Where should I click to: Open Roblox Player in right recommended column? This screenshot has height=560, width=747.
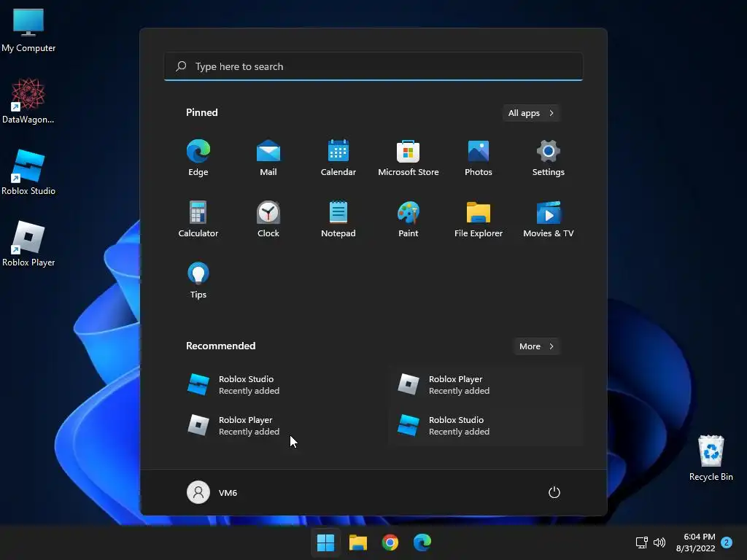tap(485, 385)
